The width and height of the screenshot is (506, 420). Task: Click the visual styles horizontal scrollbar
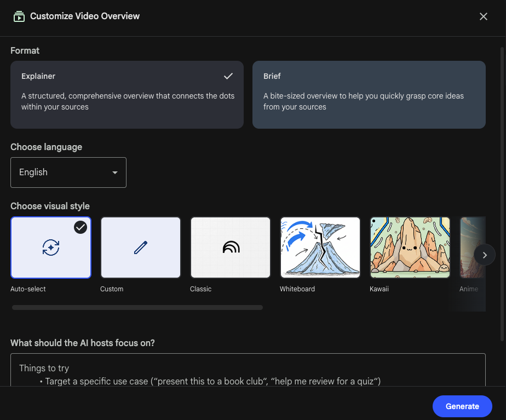click(137, 307)
